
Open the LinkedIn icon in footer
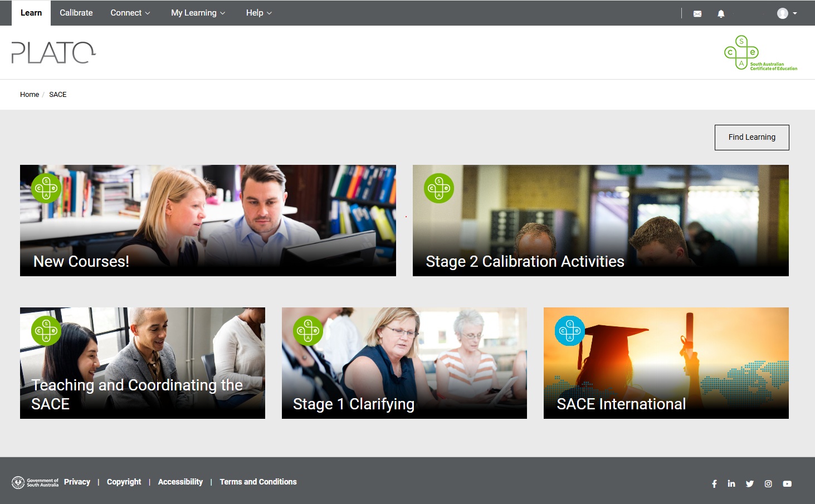731,483
